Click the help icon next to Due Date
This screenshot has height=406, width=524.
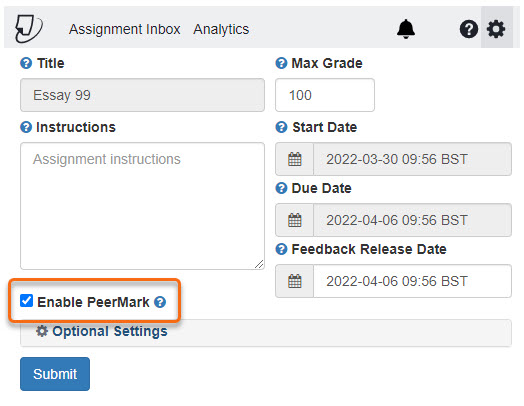pos(281,188)
